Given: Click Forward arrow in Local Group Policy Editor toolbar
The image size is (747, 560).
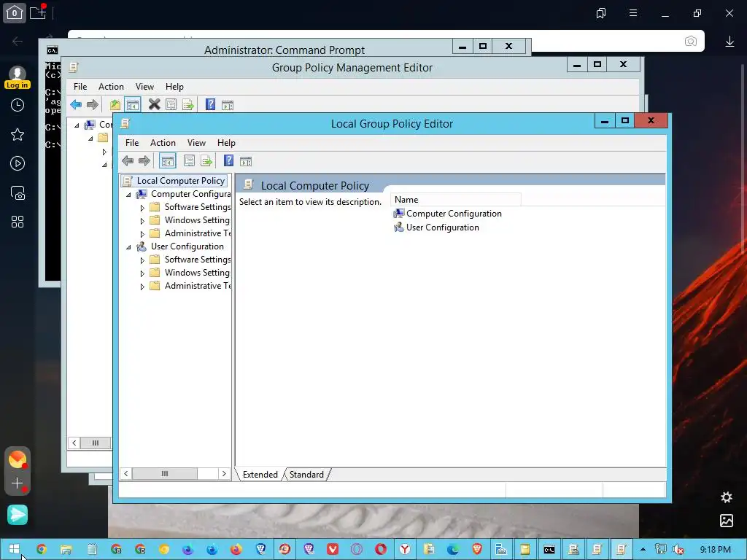Looking at the screenshot, I should [x=144, y=161].
